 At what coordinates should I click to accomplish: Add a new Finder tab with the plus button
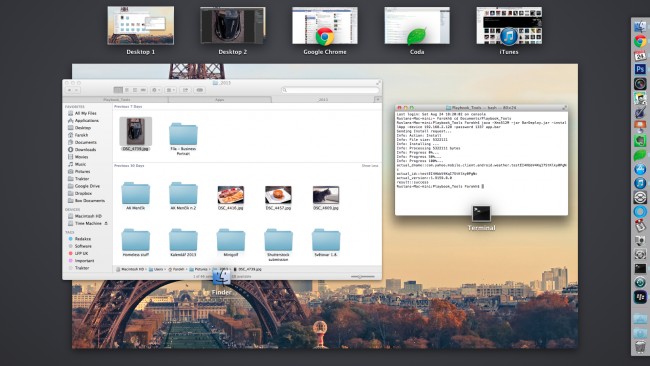coord(378,99)
